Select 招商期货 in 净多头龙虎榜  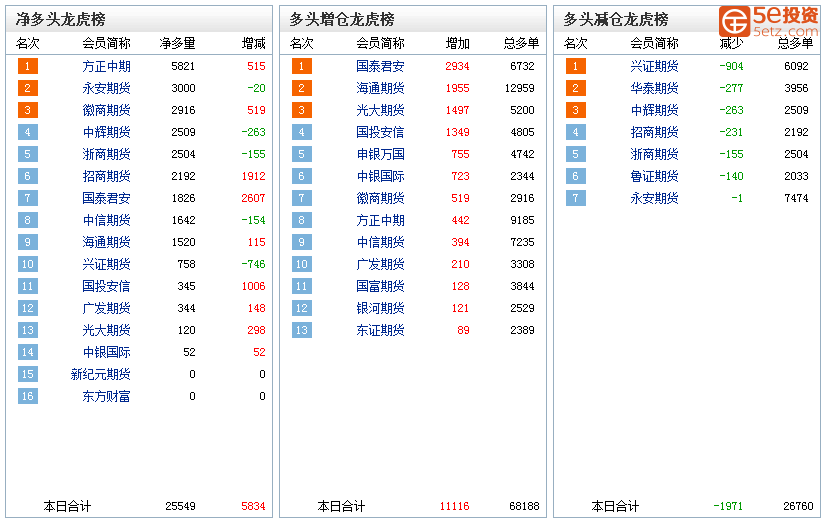[x=106, y=176]
